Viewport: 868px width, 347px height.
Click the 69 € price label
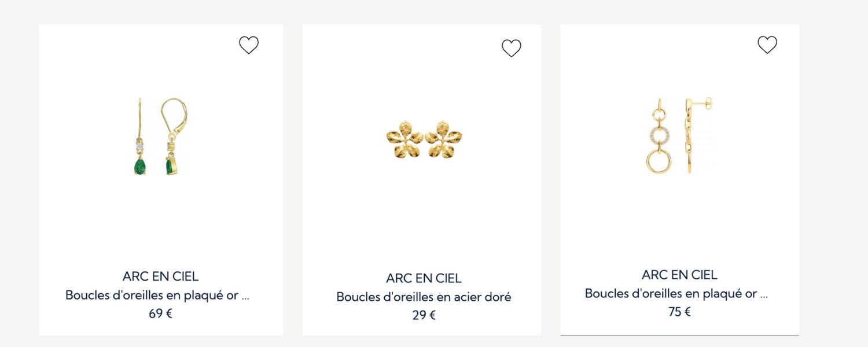[160, 314]
